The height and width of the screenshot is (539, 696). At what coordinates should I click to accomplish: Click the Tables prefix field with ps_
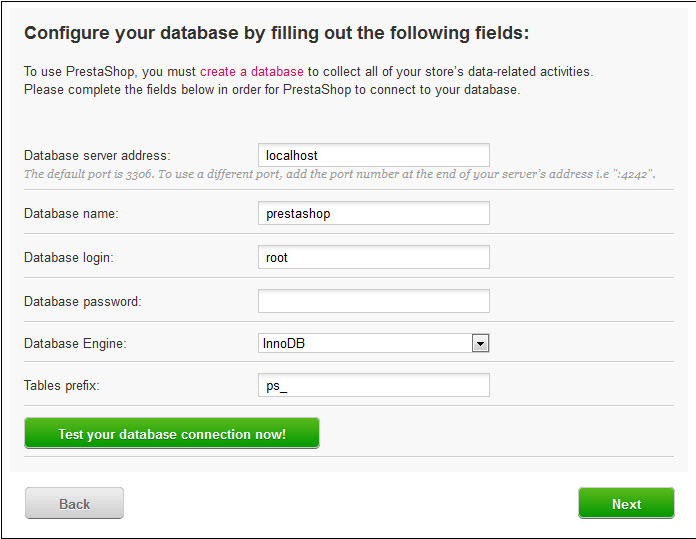point(373,385)
